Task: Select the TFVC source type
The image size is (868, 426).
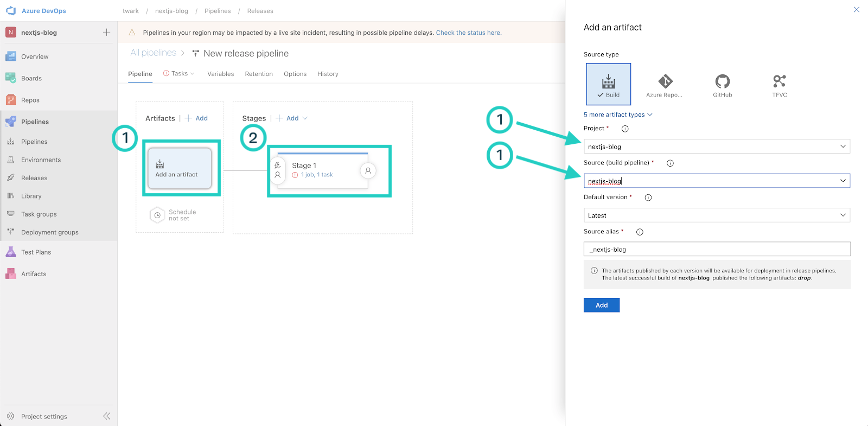Action: [780, 85]
